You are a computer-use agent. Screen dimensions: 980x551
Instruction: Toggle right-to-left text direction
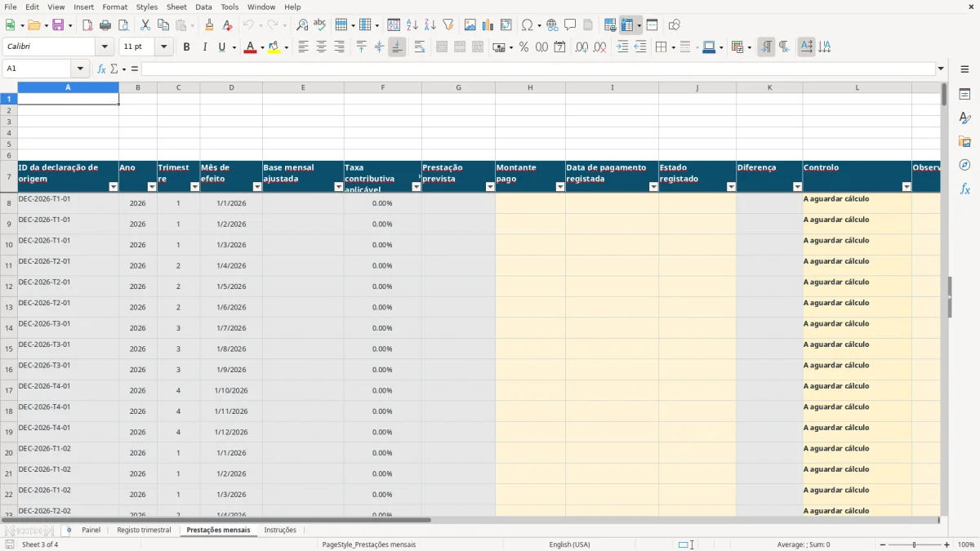784,47
